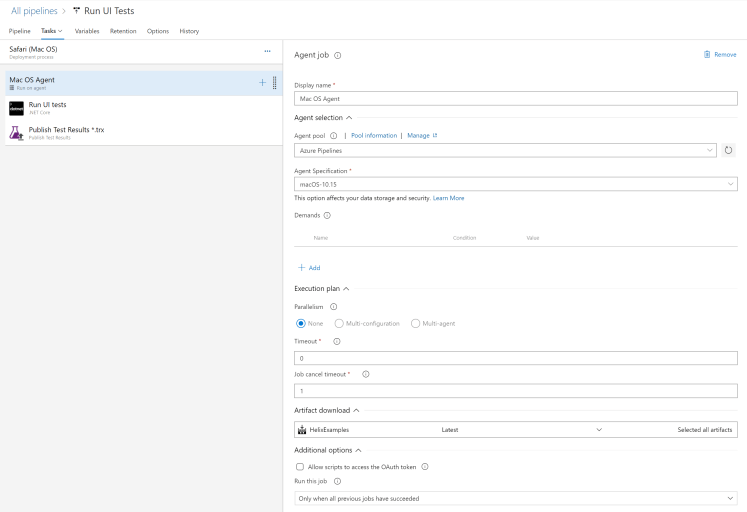The width and height of the screenshot is (747, 512).
Task: Select the None parallelism radio button
Action: point(301,323)
